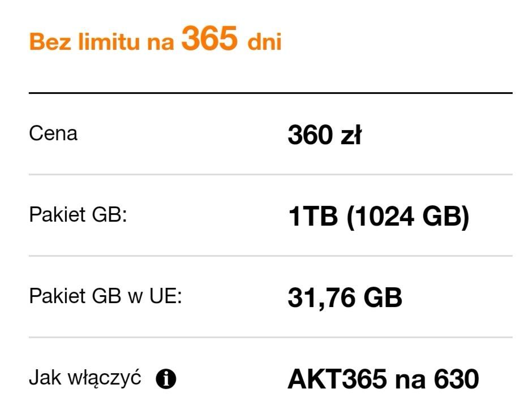Click the black divider under the heading

[x=271, y=93]
